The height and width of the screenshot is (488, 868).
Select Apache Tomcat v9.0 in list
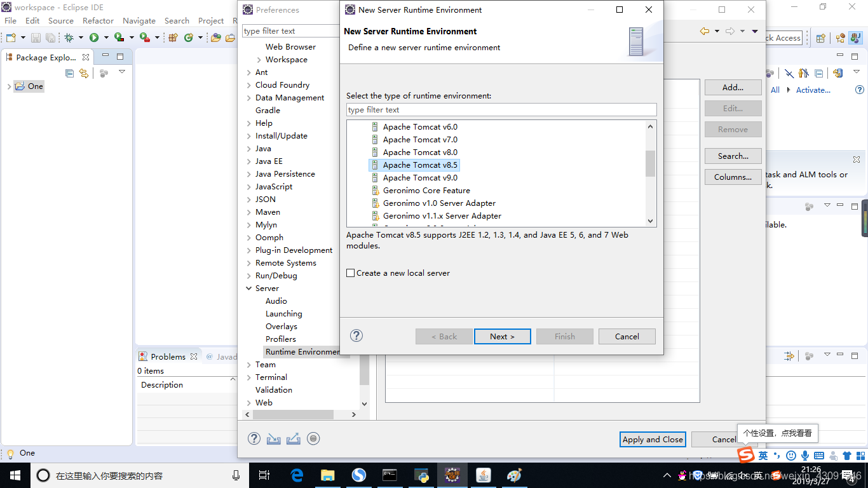[420, 178]
